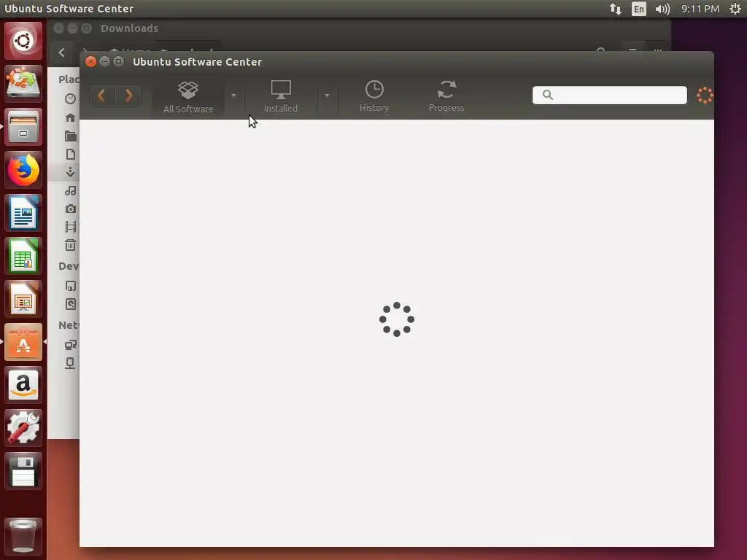Select Music in Downloads window sidebar

pos(70,190)
